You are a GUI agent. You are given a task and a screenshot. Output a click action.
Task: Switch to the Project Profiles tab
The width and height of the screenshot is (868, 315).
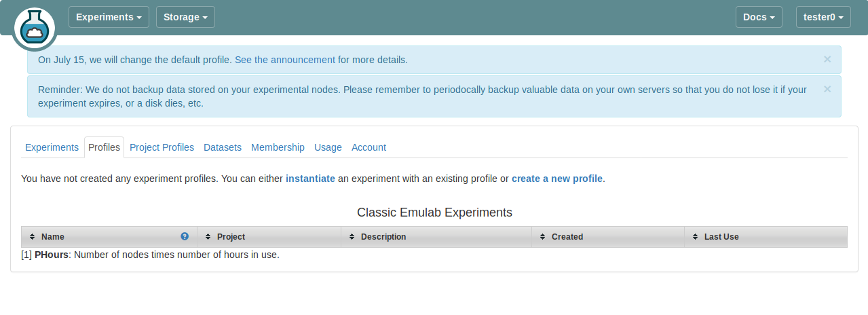coord(162,147)
